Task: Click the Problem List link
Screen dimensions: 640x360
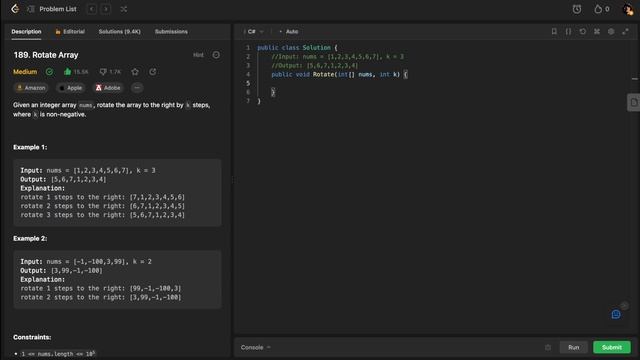Action: coord(58,9)
